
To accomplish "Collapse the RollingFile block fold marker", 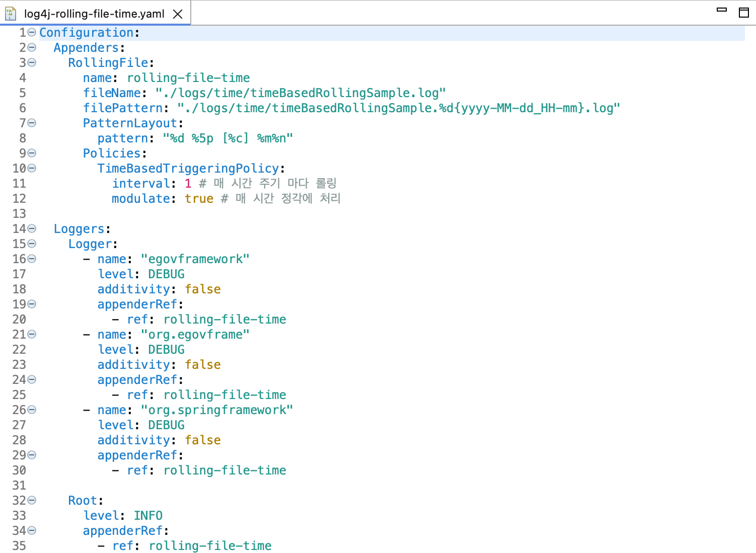I will click(x=31, y=62).
